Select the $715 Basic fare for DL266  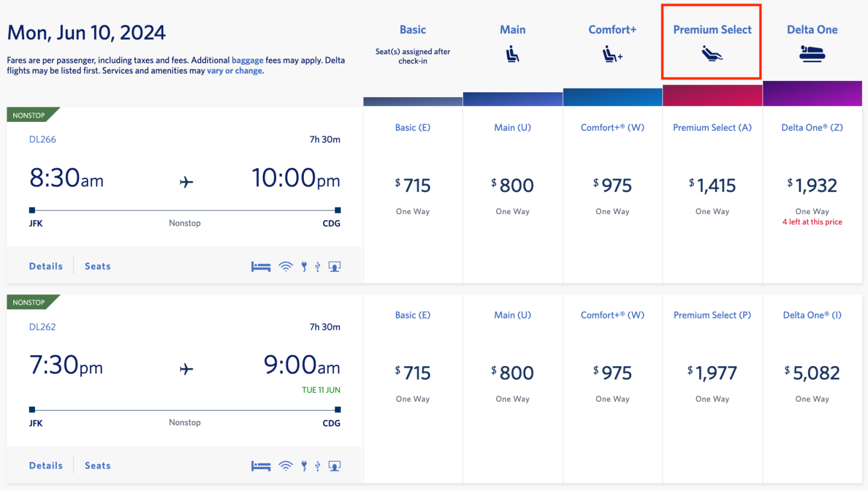[413, 186]
